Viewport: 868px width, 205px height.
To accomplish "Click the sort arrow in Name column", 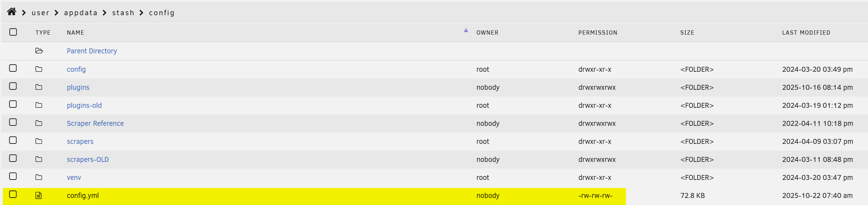I will click(466, 31).
